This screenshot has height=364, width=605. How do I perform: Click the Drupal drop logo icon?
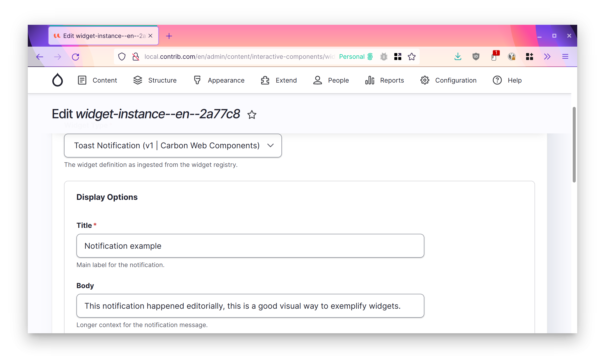(58, 80)
